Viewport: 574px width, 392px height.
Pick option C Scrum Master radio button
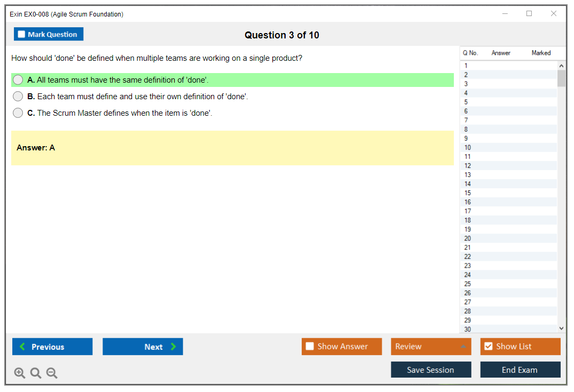tap(18, 113)
